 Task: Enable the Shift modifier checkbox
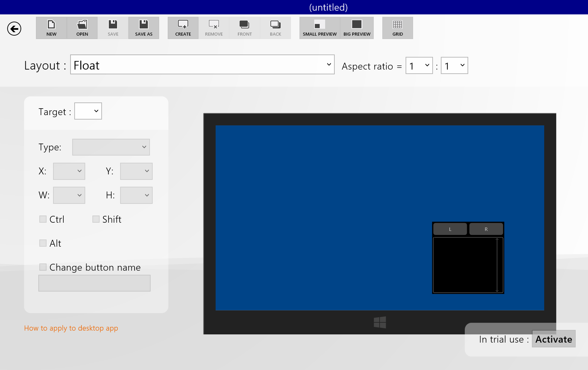pyautogui.click(x=96, y=219)
